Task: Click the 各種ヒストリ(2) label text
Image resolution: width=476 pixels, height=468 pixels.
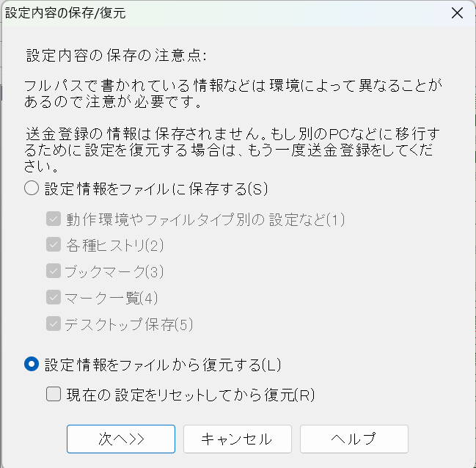Action: 114,245
